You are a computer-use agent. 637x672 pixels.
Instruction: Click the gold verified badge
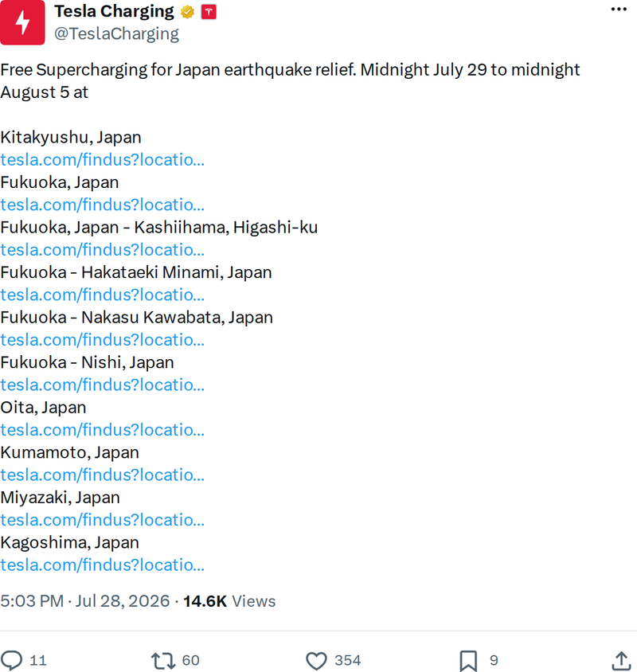187,12
